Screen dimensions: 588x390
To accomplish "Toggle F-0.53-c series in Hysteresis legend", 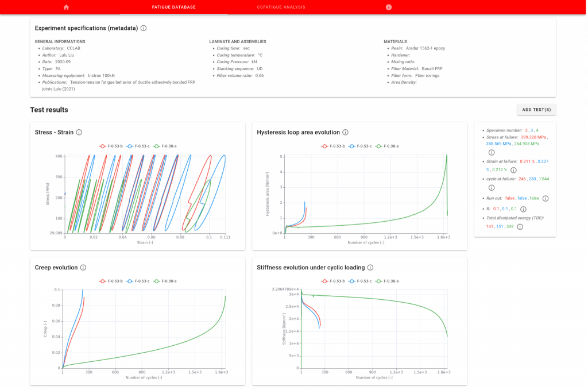I will (x=360, y=146).
